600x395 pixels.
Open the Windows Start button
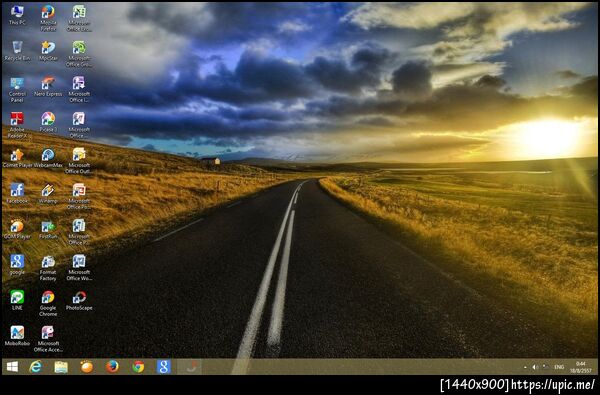(x=12, y=367)
